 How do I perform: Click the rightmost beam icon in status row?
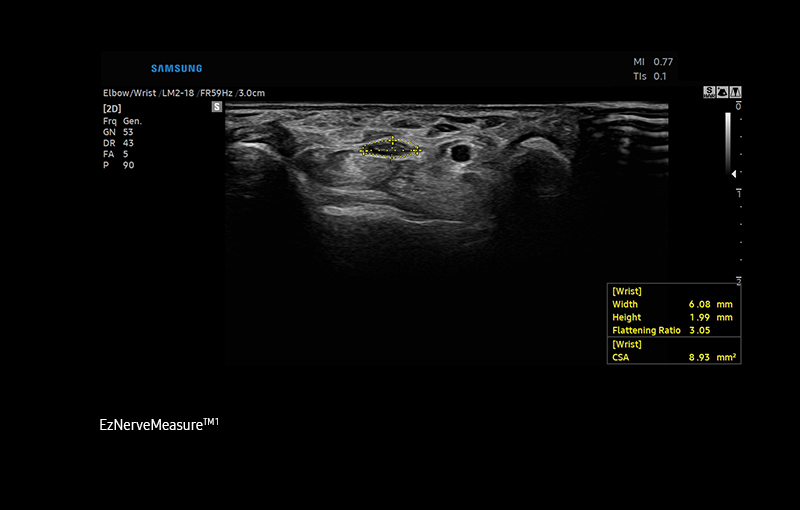tap(736, 92)
